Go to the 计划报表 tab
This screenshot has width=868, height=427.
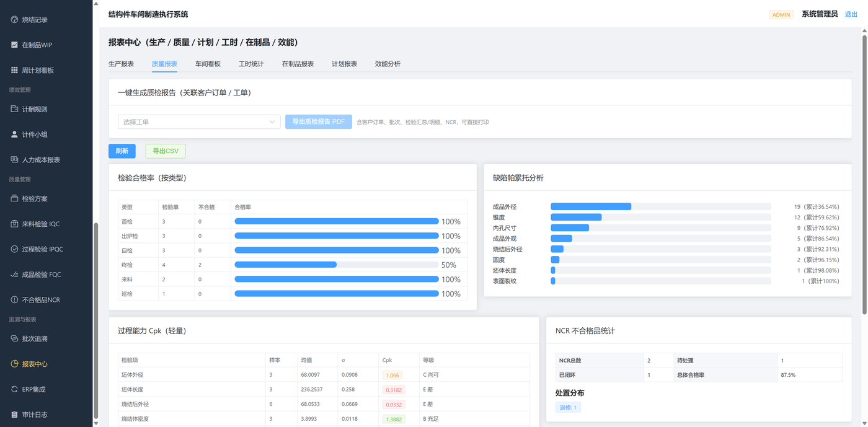[x=344, y=64]
